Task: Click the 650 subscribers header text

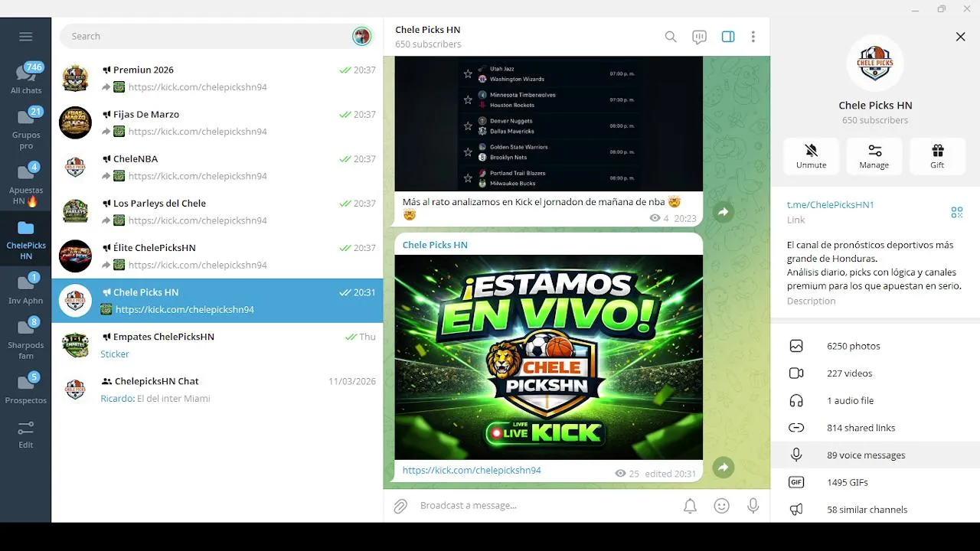Action: pos(428,44)
